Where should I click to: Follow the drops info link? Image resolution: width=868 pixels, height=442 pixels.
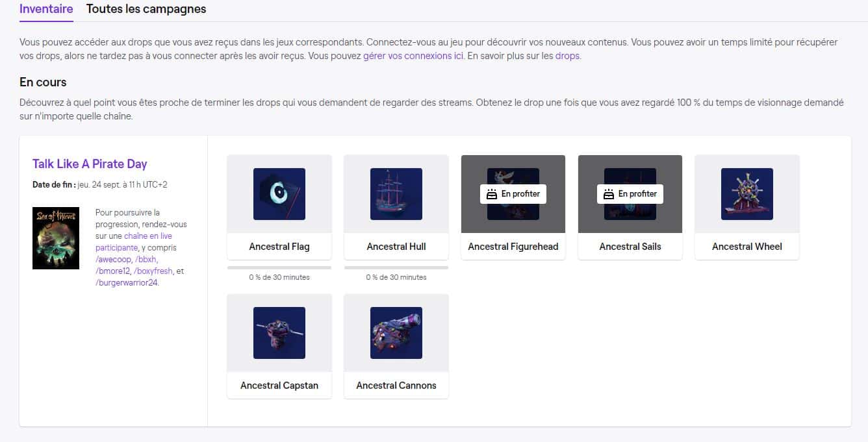pos(567,56)
